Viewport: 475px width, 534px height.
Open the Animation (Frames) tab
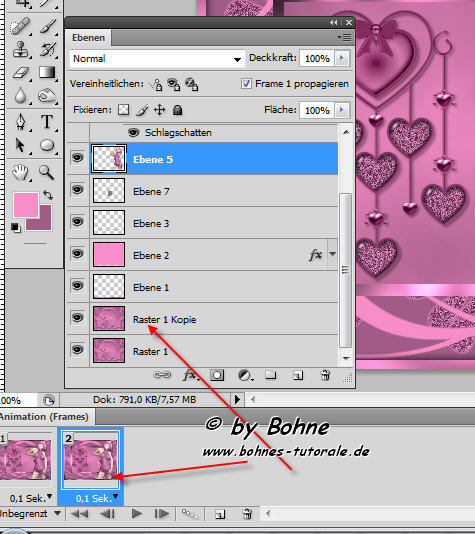coord(45,417)
